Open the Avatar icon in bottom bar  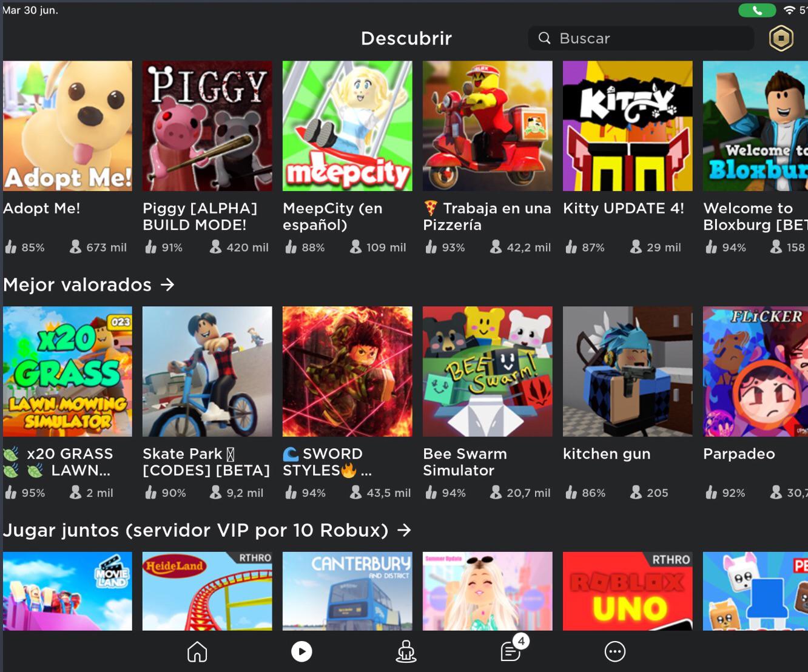[x=406, y=652]
